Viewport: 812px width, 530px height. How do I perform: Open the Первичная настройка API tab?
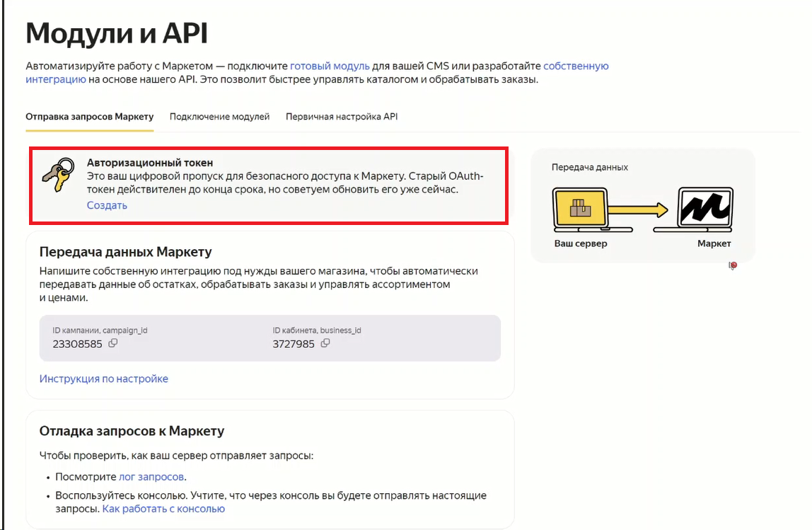(x=342, y=117)
